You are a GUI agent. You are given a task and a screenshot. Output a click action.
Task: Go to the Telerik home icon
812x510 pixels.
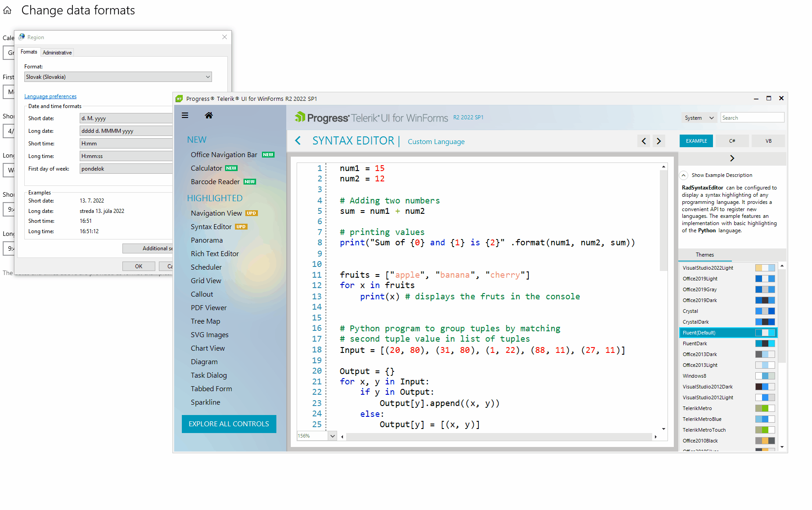pyautogui.click(x=209, y=115)
